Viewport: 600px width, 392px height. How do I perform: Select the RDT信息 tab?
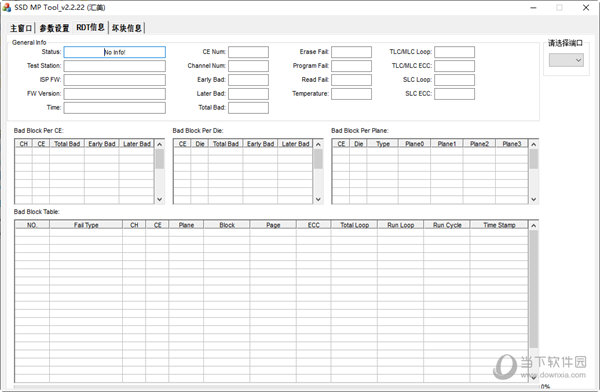(x=90, y=28)
